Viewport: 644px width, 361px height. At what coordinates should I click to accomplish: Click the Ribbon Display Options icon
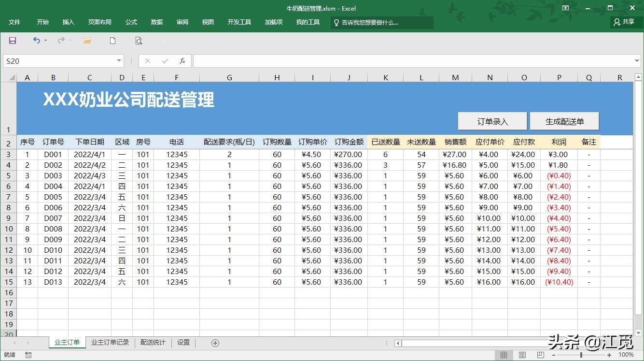[565, 8]
